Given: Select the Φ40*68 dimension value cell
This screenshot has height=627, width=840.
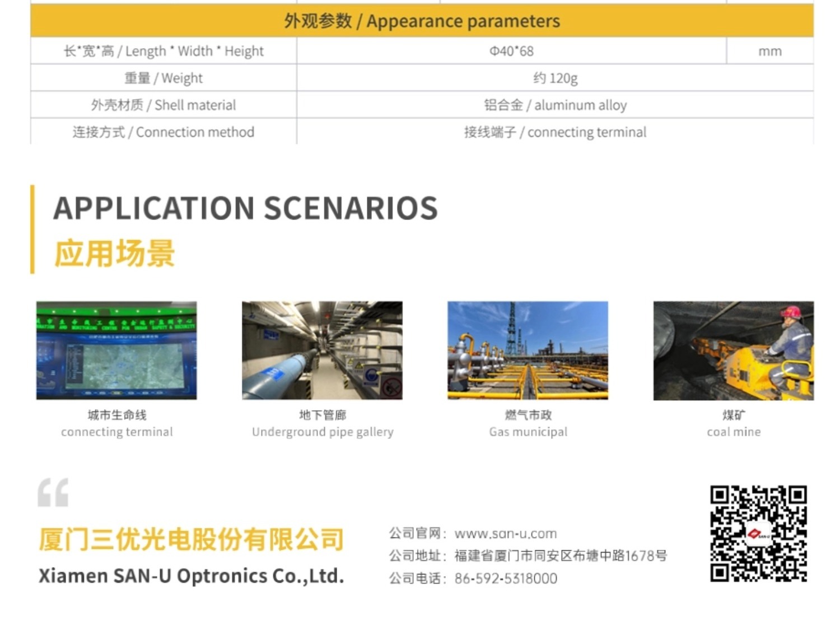Looking at the screenshot, I should (x=511, y=51).
